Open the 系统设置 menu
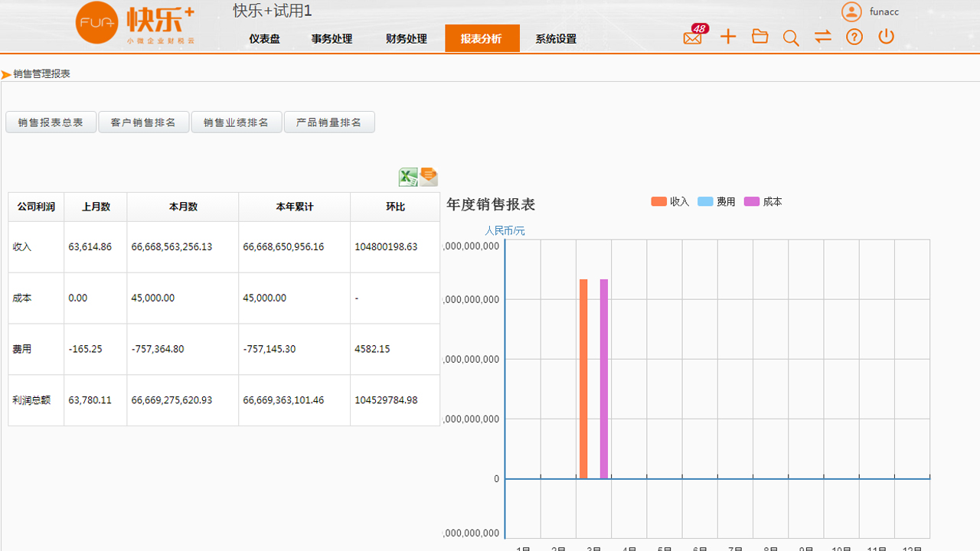The height and width of the screenshot is (551, 980). pyautogui.click(x=556, y=39)
